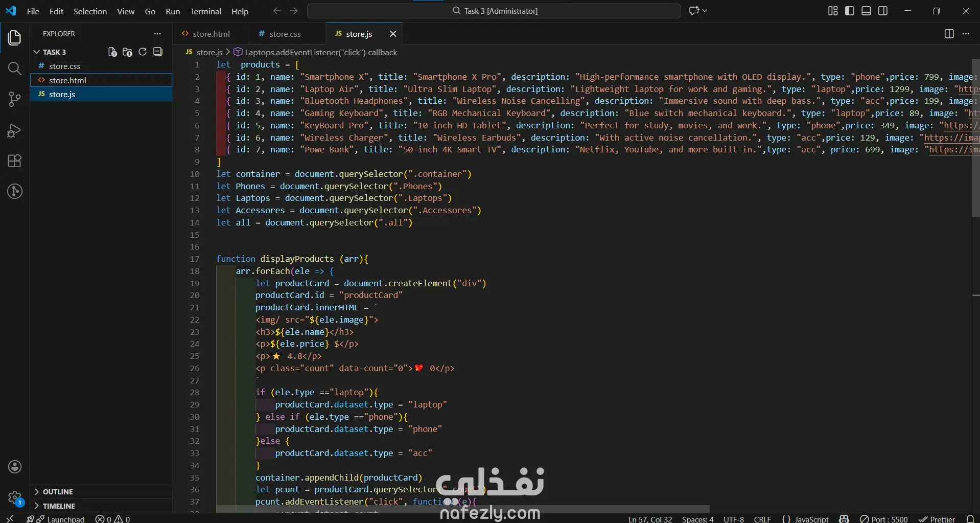Open Explorer views and more actions menu
This screenshot has height=523, width=980.
[157, 34]
